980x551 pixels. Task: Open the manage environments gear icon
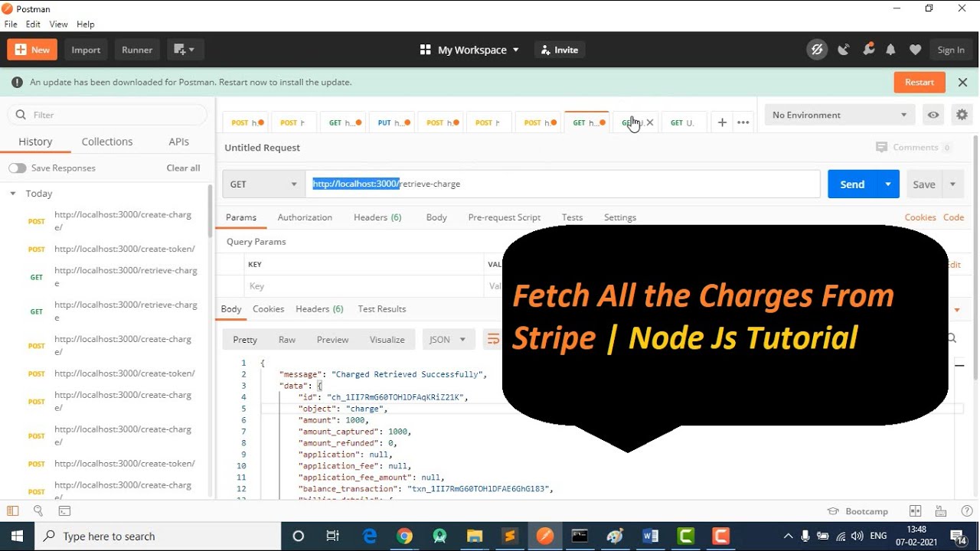pyautogui.click(x=962, y=115)
